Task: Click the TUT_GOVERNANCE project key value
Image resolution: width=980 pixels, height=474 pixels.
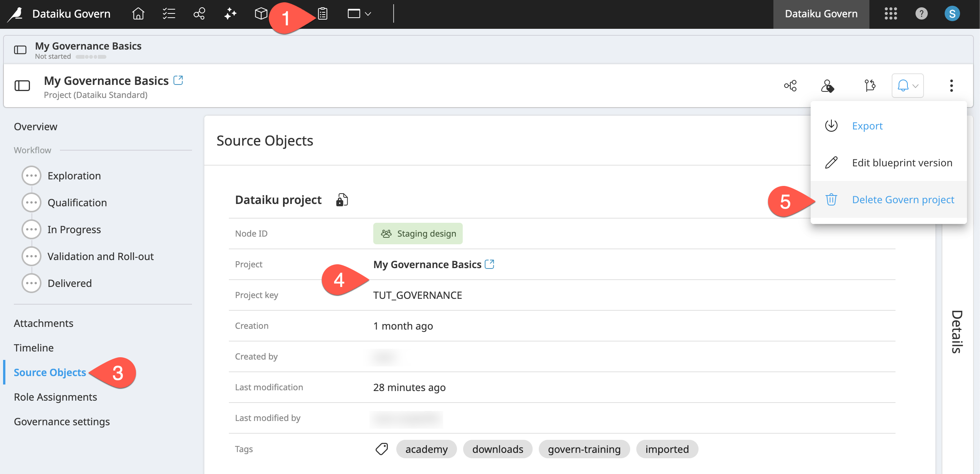Action: tap(417, 295)
